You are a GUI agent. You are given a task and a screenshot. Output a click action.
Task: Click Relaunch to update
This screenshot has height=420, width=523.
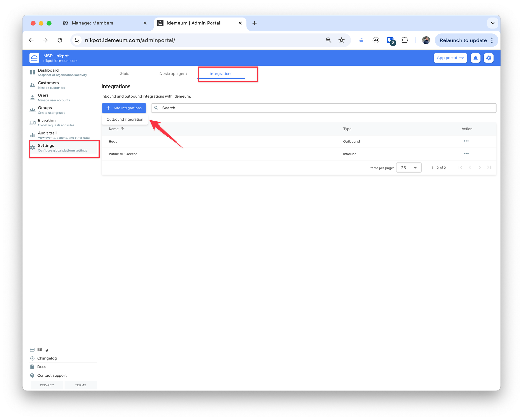coord(463,40)
